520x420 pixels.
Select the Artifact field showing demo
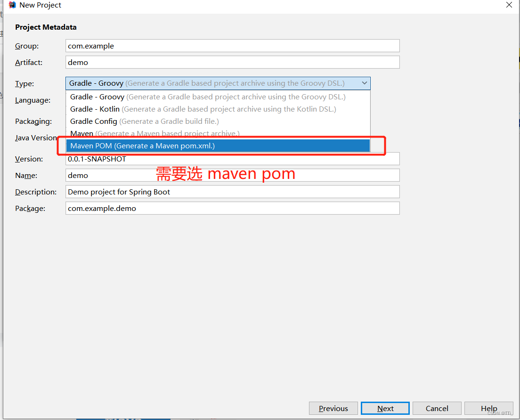tap(232, 62)
